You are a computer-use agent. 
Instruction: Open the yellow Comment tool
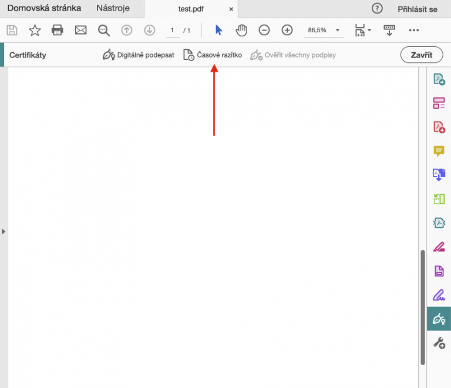[439, 151]
